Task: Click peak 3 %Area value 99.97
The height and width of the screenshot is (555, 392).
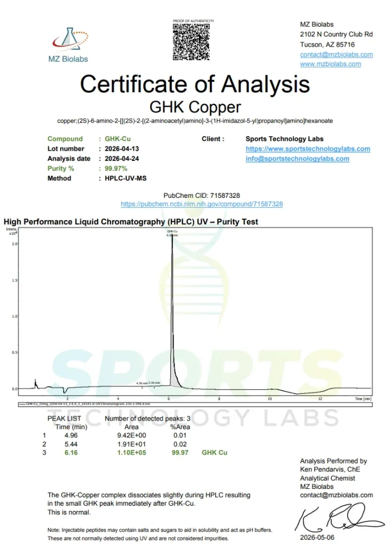Action: tap(180, 453)
